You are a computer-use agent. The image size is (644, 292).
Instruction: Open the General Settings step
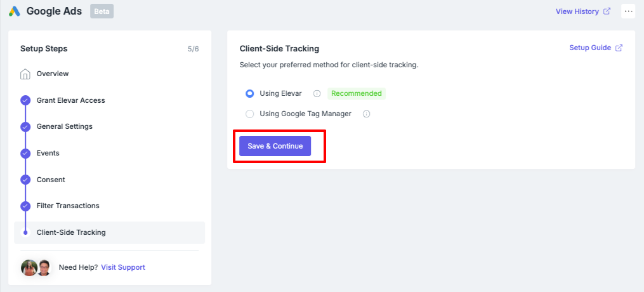point(65,126)
